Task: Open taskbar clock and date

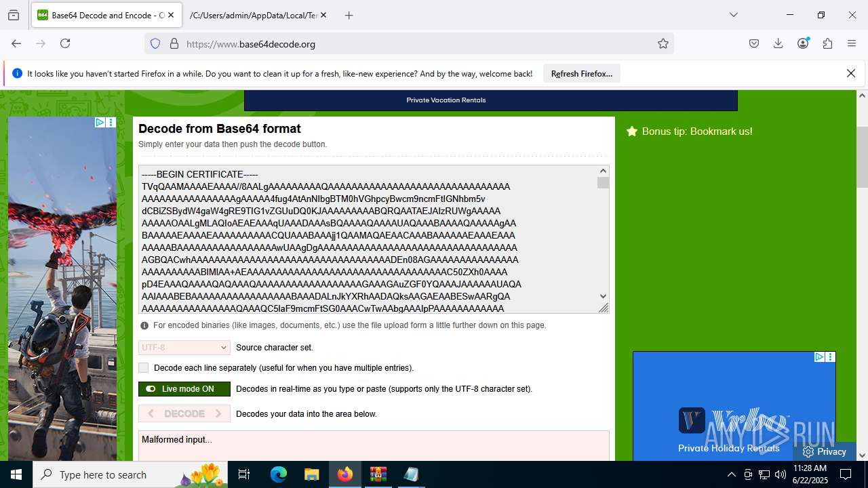Action: point(810,474)
